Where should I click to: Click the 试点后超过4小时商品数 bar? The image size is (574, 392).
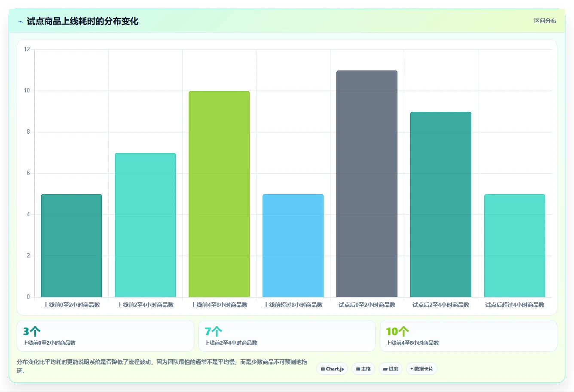(x=515, y=245)
